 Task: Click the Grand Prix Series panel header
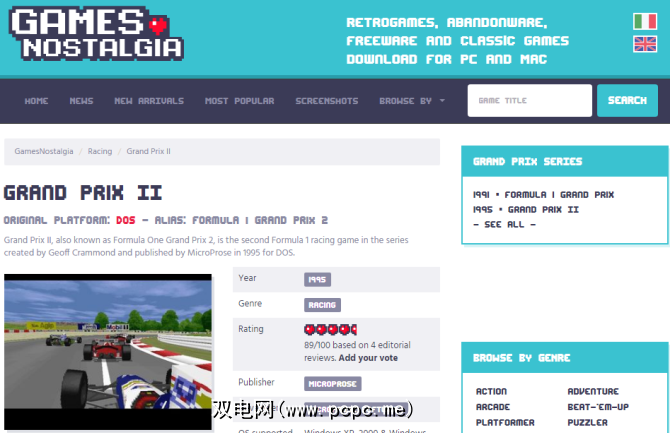[564, 162]
